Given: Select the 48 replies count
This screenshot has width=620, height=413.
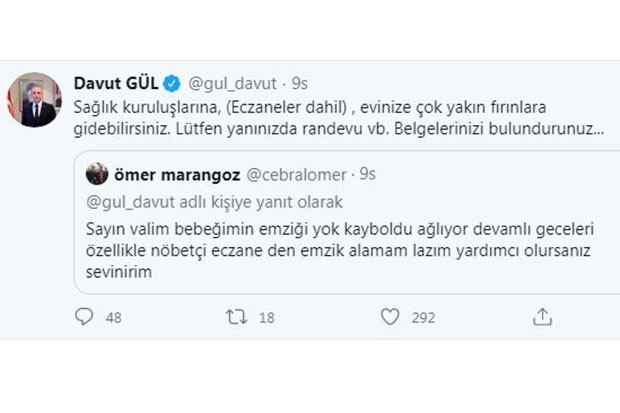Looking at the screenshot, I should click(114, 318).
